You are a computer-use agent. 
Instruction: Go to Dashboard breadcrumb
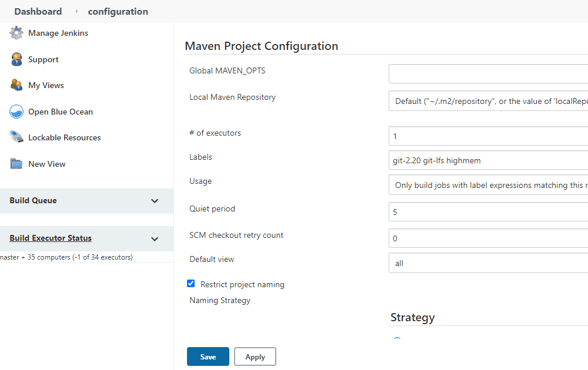38,11
